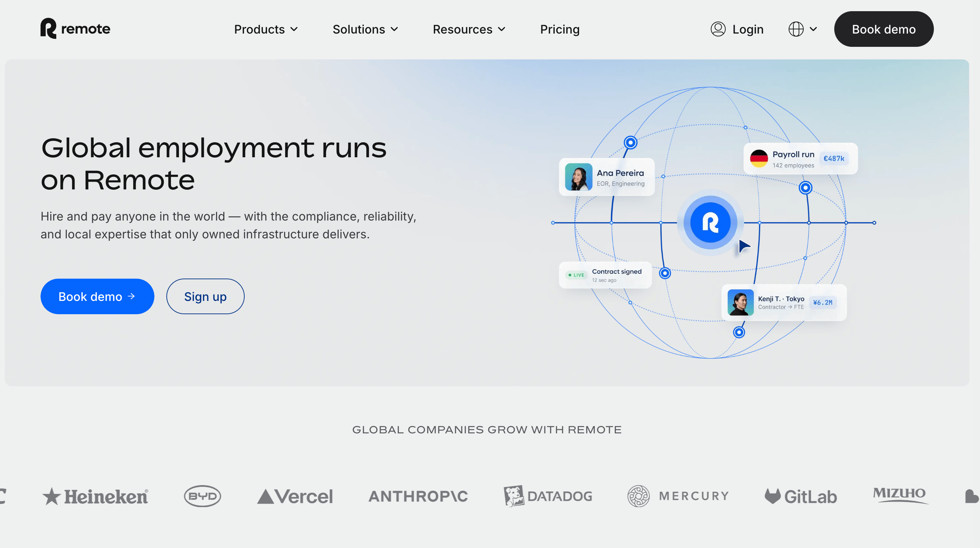This screenshot has width=980, height=548.
Task: Click the 'Global employment runs on Remote' headline
Action: coord(214,164)
